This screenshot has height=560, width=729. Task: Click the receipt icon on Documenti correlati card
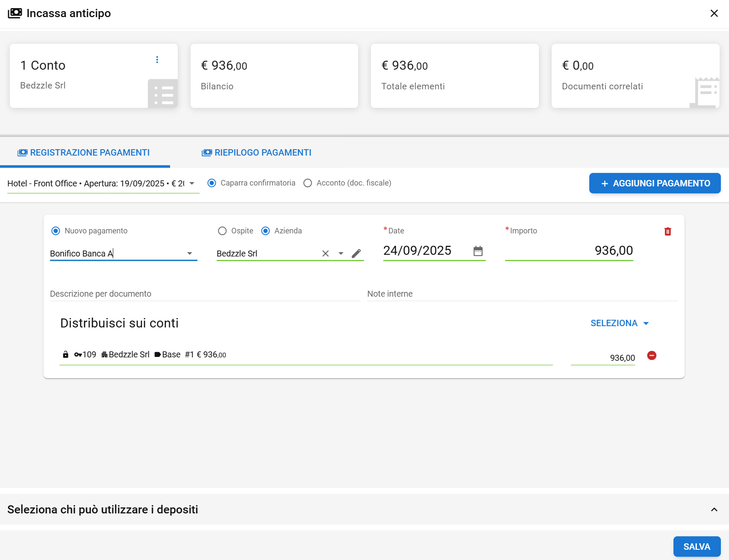tap(706, 91)
